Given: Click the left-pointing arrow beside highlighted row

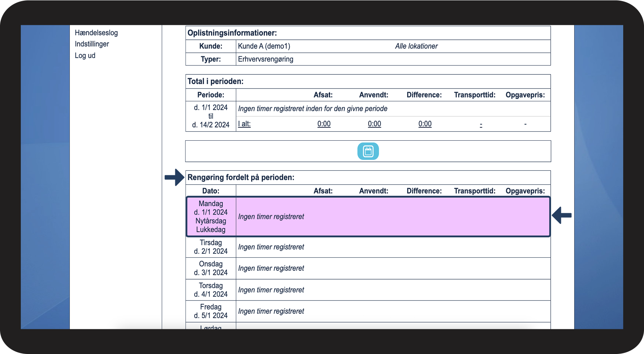Looking at the screenshot, I should coord(562,215).
